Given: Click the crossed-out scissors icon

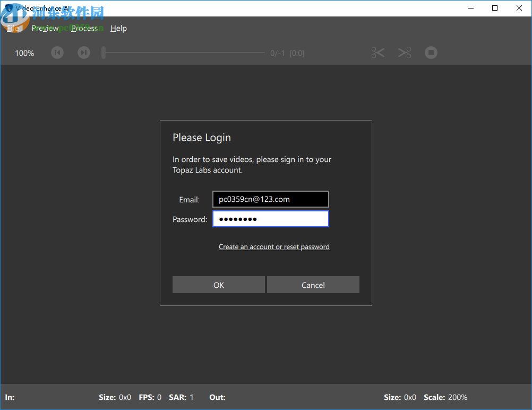Looking at the screenshot, I should pos(405,53).
